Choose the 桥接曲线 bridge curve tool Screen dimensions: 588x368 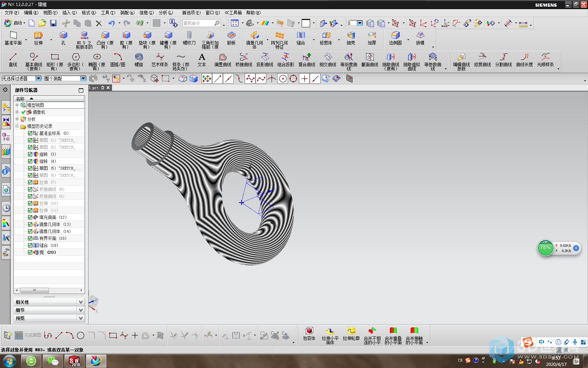(244, 60)
